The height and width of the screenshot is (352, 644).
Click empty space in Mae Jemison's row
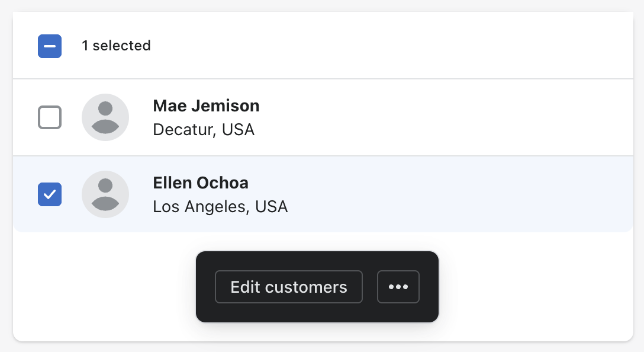(x=444, y=117)
